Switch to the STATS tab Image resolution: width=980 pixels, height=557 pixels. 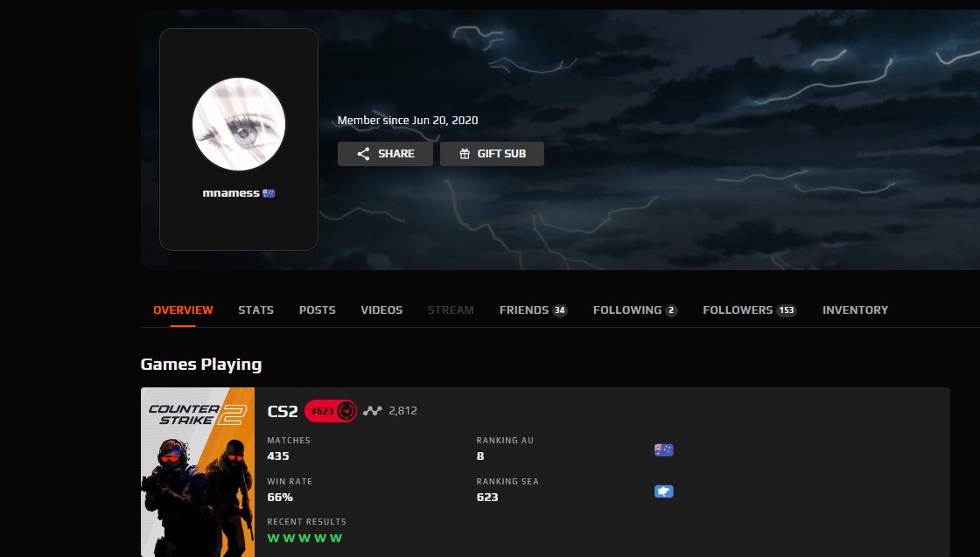(255, 310)
